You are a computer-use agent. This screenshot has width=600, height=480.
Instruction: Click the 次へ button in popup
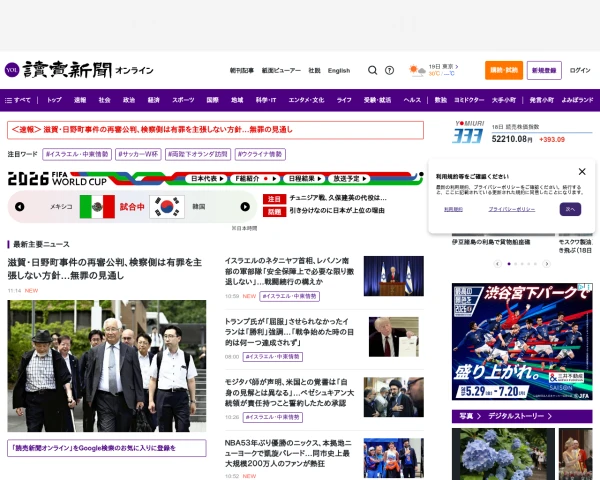[x=570, y=209]
